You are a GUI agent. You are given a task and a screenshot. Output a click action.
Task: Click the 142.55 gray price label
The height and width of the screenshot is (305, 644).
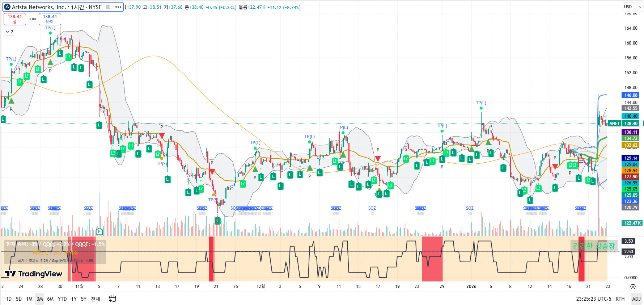pyautogui.click(x=631, y=108)
